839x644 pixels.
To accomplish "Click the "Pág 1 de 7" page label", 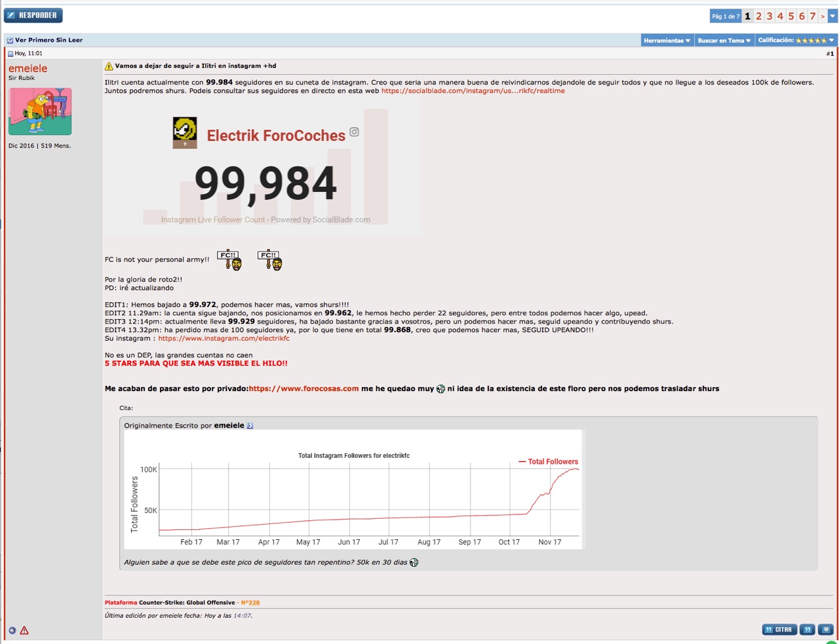I will pyautogui.click(x=726, y=16).
